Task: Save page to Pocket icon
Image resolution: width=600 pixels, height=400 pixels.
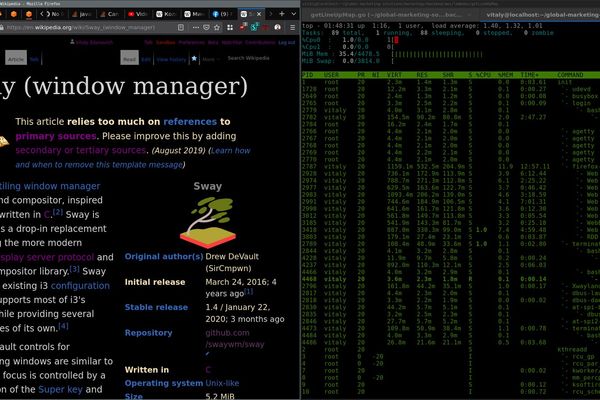Action: pyautogui.click(x=206, y=28)
